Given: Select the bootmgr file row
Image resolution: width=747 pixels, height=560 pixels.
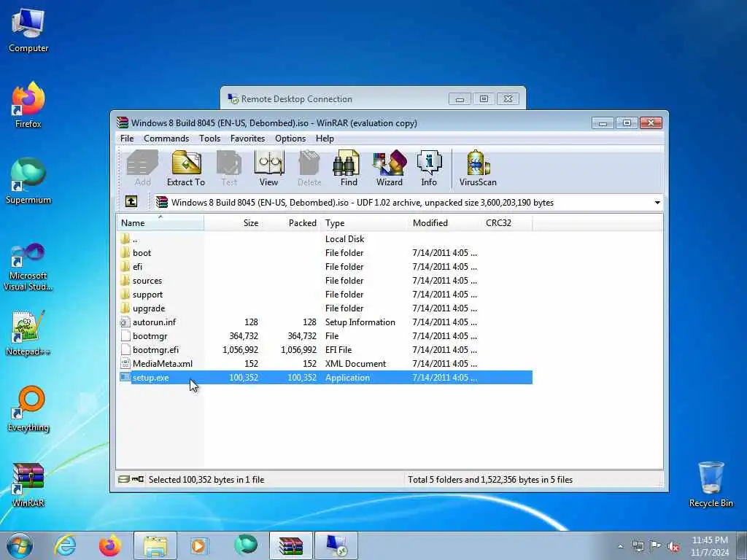Looking at the screenshot, I should pos(325,335).
